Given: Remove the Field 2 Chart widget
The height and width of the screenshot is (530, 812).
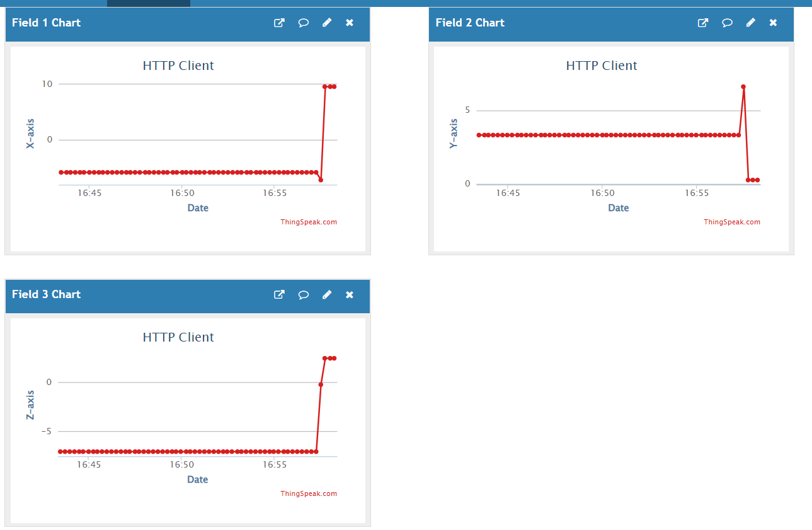Looking at the screenshot, I should click(773, 23).
